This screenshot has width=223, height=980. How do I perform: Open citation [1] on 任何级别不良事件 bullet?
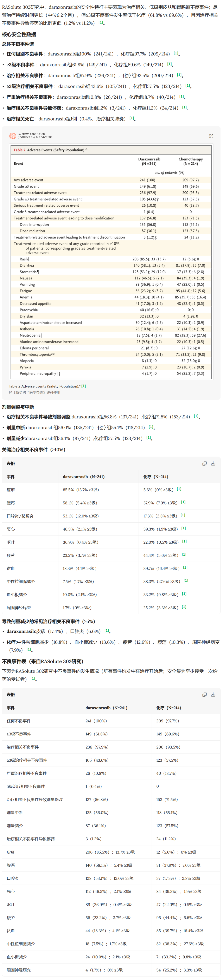point(176,53)
